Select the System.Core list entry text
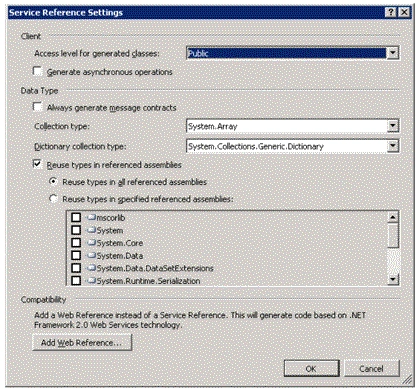This screenshot has height=389, width=417. (x=120, y=243)
